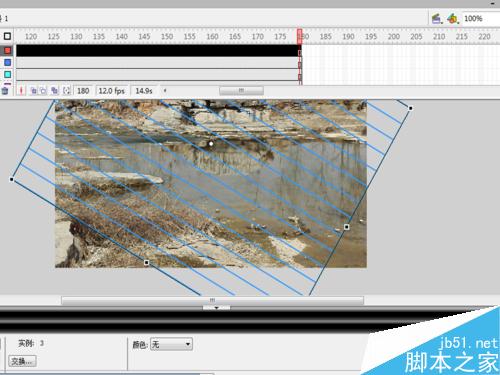The height and width of the screenshot is (375, 500).
Task: Toggle outline view for the cyan layer
Action: tap(7, 74)
